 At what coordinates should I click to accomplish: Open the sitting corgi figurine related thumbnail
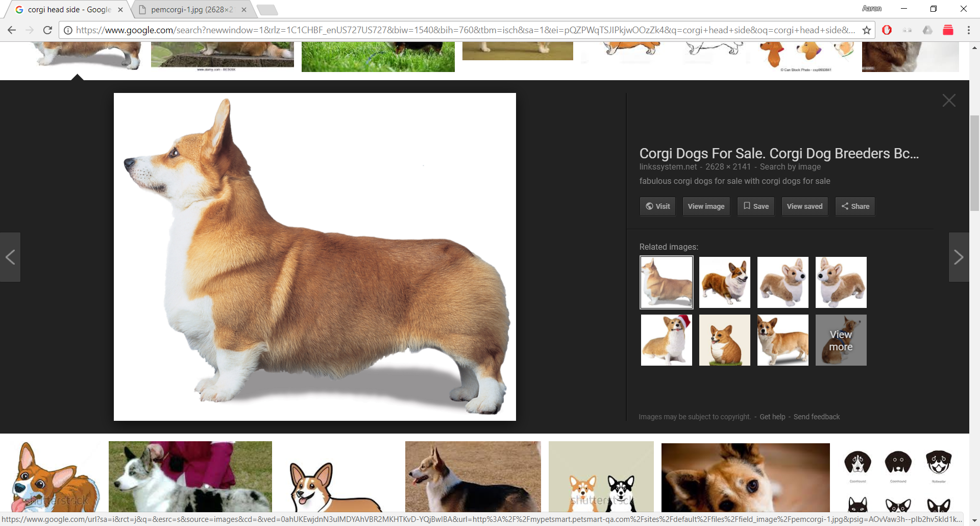click(725, 340)
